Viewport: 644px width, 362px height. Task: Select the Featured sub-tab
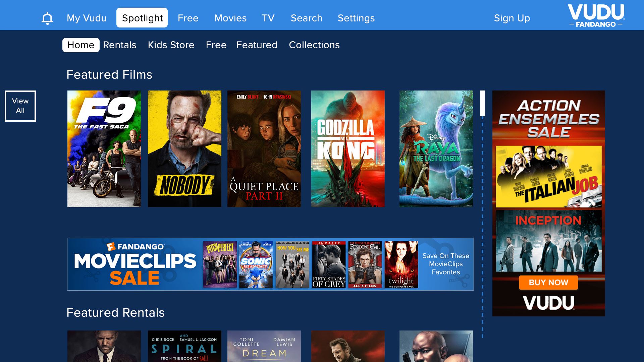[257, 45]
